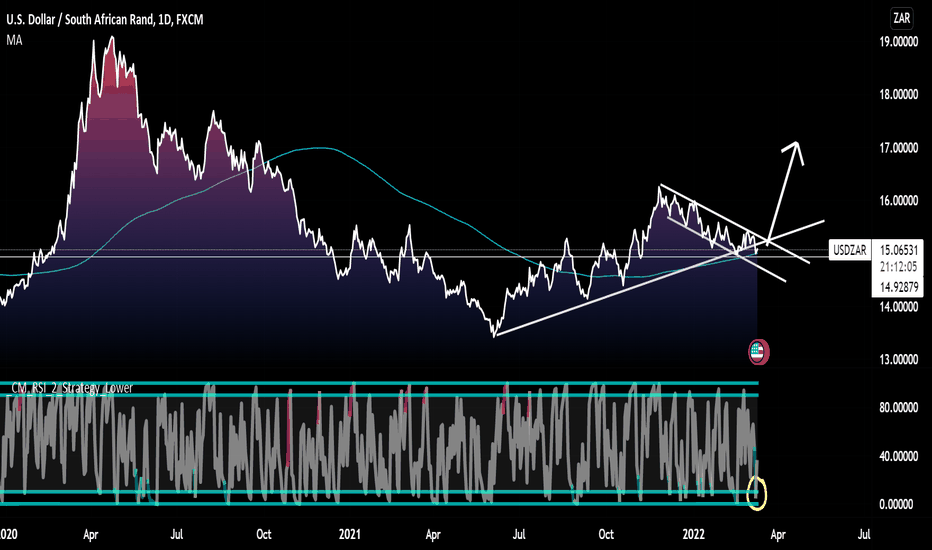Click the 40.00000 RSI axis label

tap(899, 457)
